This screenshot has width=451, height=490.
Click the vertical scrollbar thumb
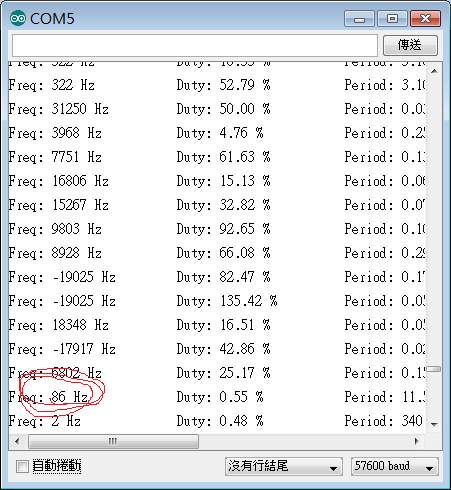coord(434,369)
